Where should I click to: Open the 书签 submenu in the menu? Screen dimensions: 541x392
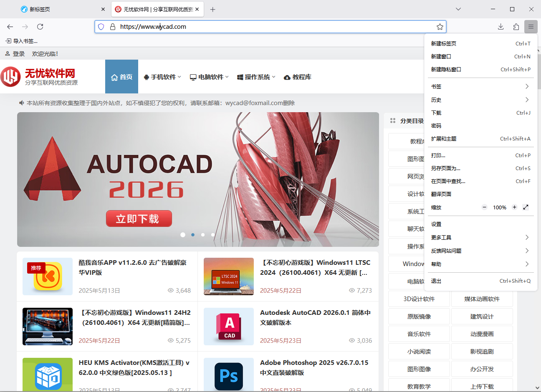coord(436,86)
